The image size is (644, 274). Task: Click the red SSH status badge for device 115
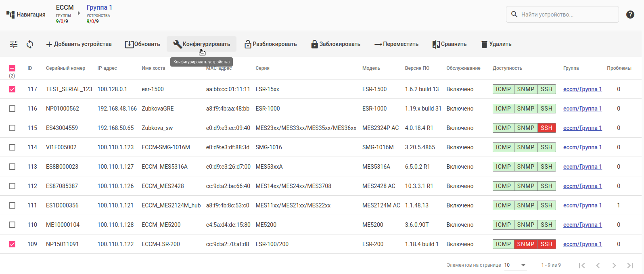[546, 128]
